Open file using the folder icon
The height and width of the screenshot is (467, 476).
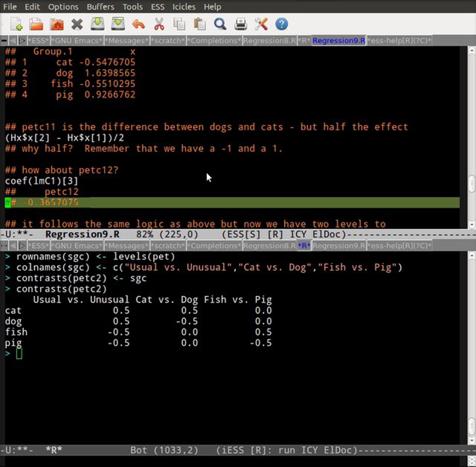(36, 24)
